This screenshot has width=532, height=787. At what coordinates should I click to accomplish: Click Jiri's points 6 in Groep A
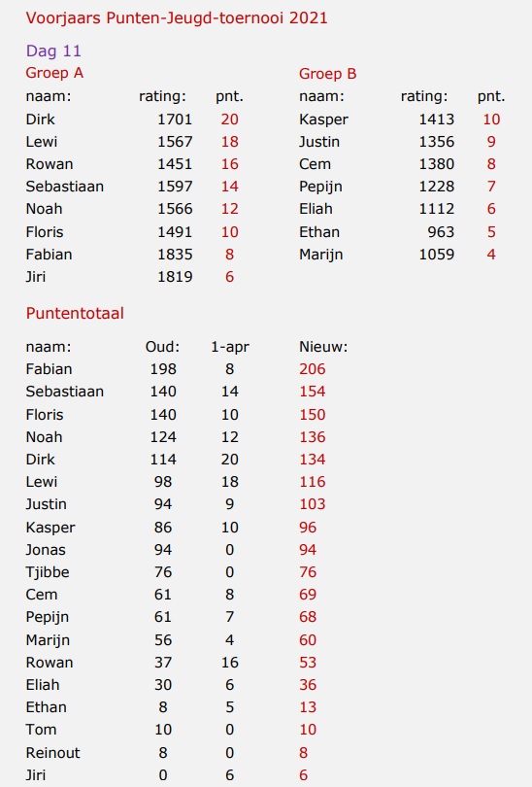coord(229,277)
